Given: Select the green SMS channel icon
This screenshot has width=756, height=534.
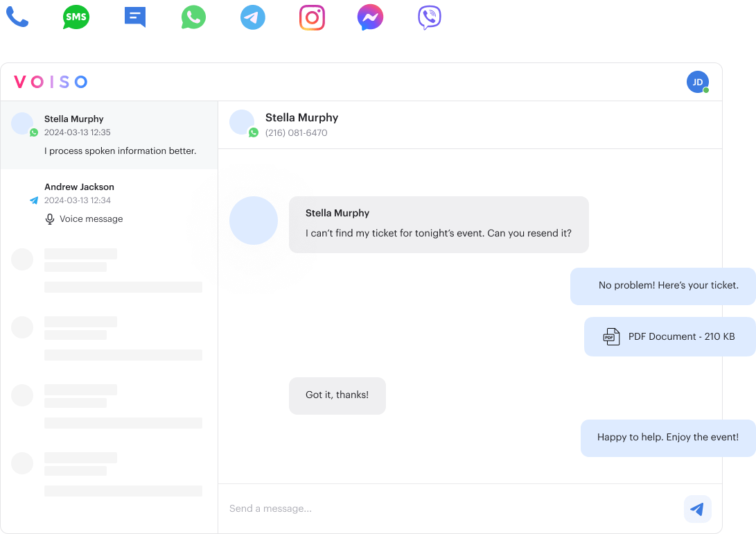Looking at the screenshot, I should pyautogui.click(x=76, y=17).
